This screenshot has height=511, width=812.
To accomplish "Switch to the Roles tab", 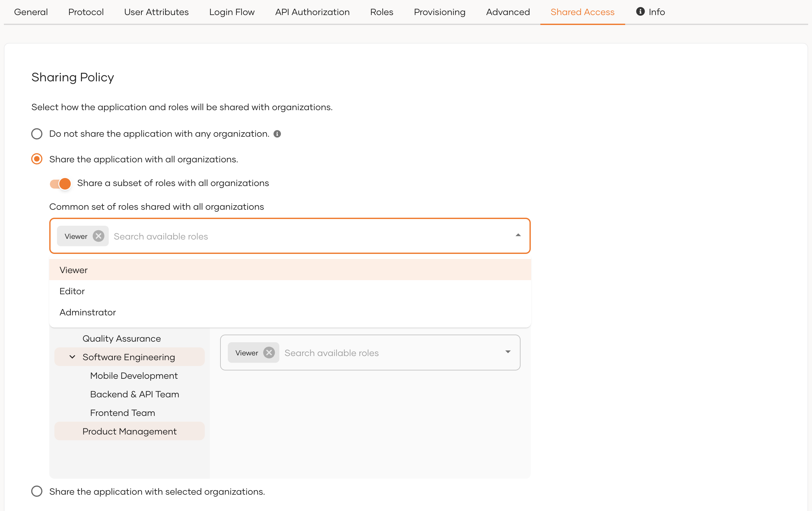I will coord(381,12).
